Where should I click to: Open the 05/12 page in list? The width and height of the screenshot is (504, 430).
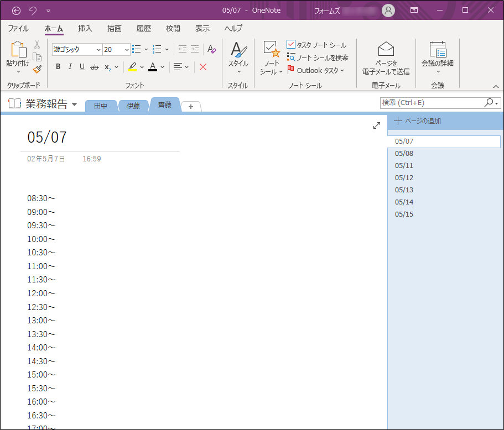tap(404, 177)
